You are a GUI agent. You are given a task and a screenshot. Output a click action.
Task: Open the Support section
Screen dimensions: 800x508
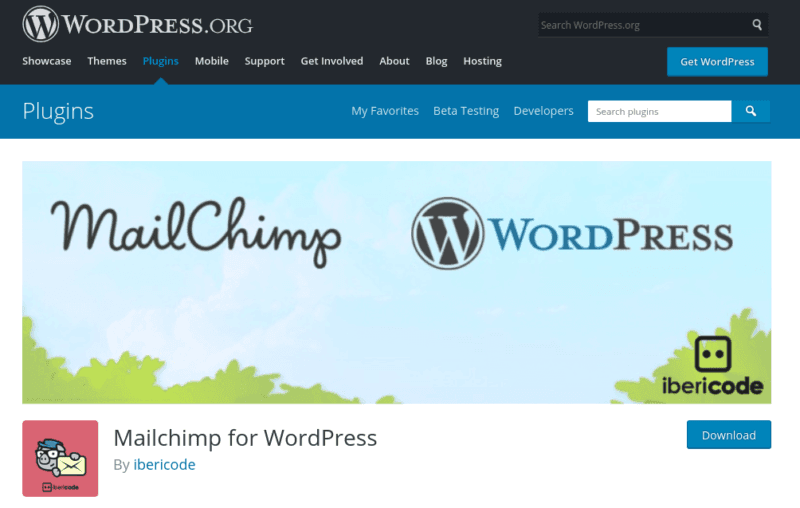[x=264, y=61]
